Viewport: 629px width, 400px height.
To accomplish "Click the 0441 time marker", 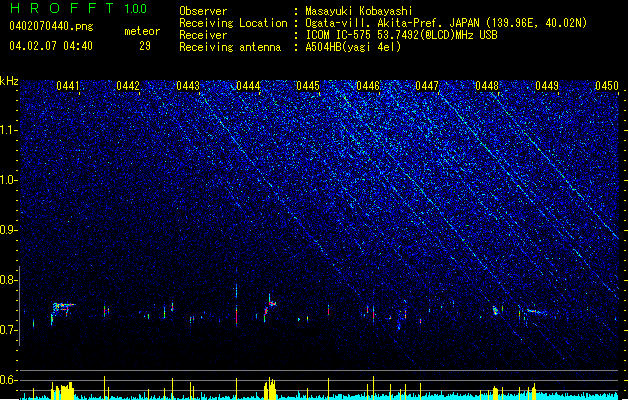I will click(68, 86).
